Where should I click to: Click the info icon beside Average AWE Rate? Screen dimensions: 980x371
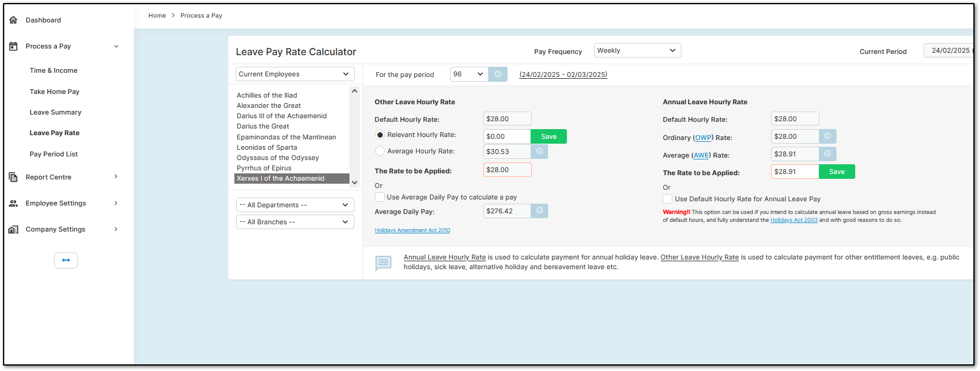coord(827,153)
